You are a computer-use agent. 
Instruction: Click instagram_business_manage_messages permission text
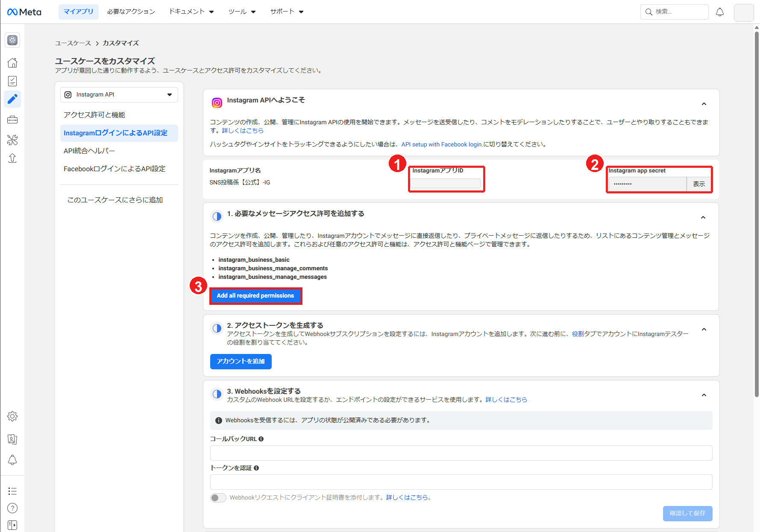tap(273, 277)
